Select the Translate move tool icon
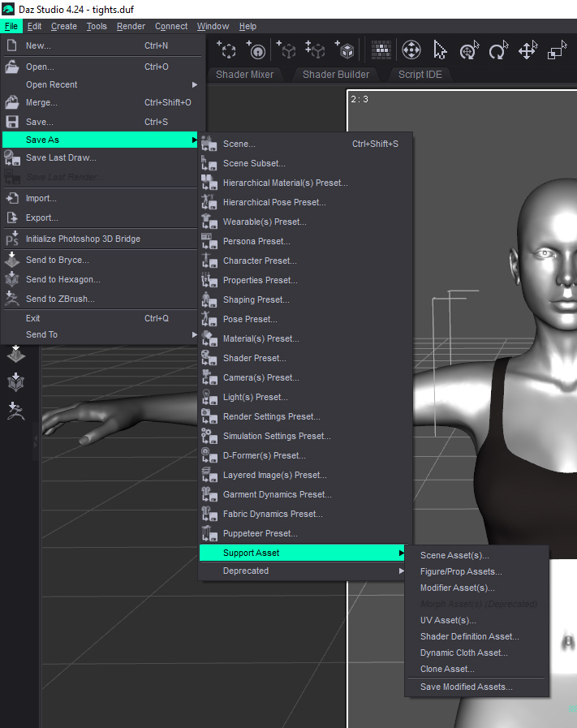The width and height of the screenshot is (577, 728). point(527,51)
